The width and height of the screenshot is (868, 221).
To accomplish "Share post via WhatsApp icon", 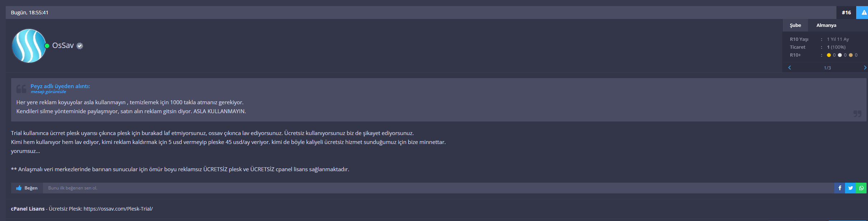I will tap(861, 188).
